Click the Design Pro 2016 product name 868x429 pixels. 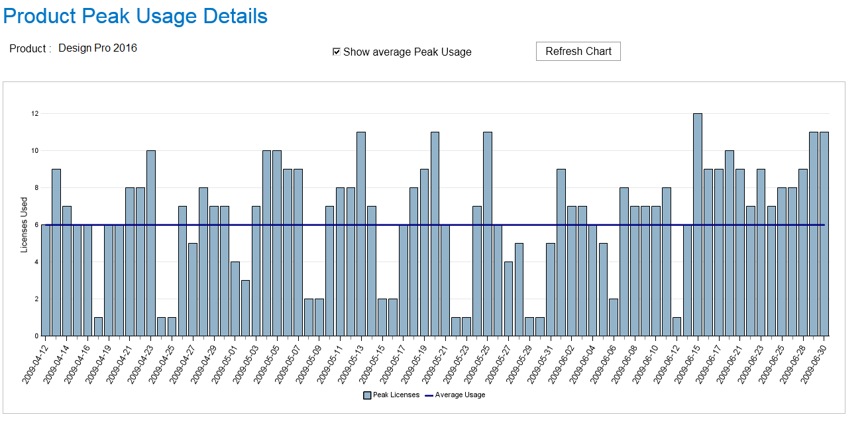[97, 48]
